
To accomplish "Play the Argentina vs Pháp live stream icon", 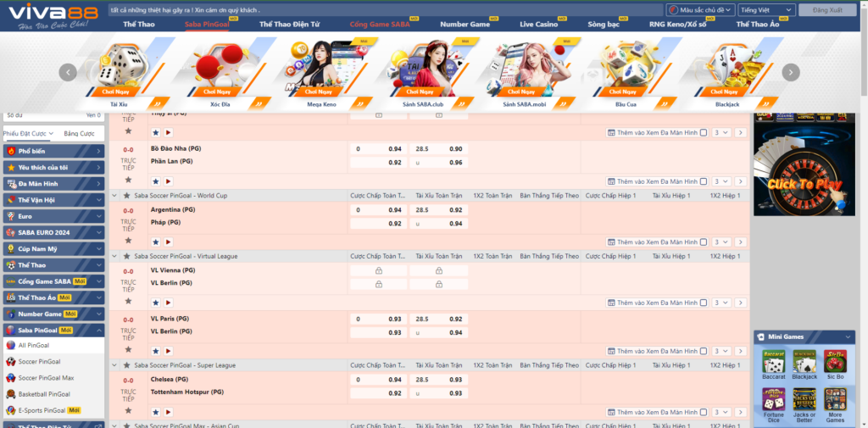I will (169, 242).
